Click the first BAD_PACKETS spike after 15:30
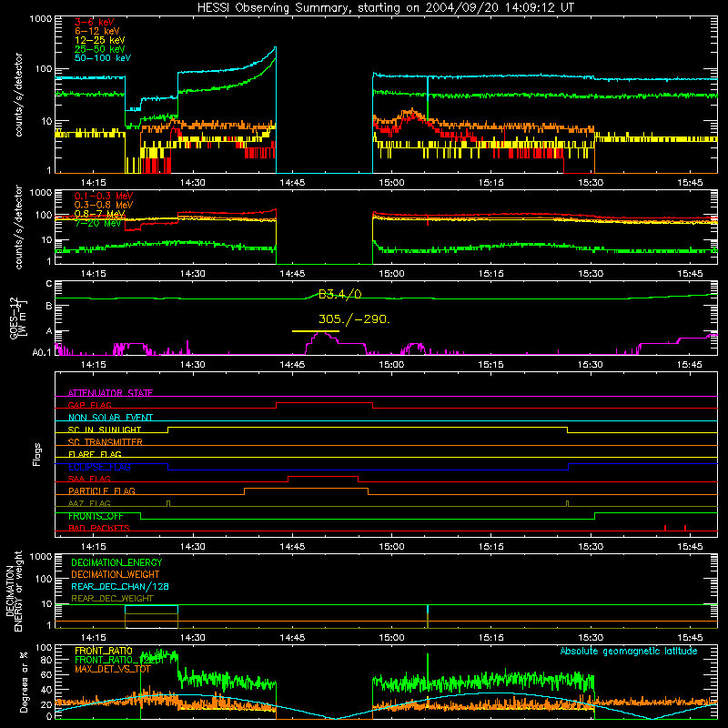Screen dimensions: 728x728 click(665, 528)
